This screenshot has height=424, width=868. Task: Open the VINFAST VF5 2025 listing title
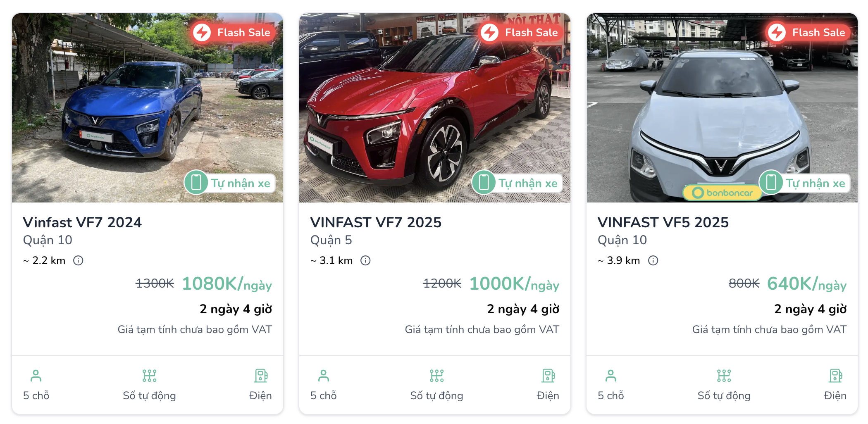pyautogui.click(x=663, y=222)
